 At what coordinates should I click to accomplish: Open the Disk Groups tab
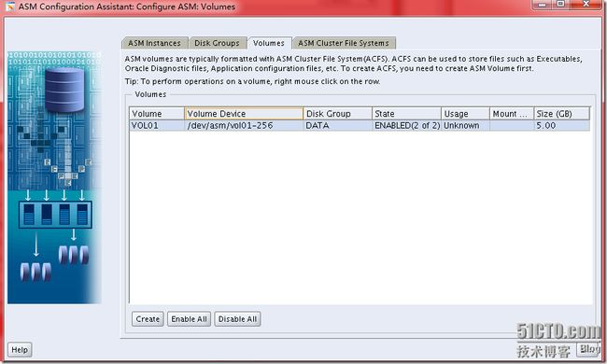(218, 43)
